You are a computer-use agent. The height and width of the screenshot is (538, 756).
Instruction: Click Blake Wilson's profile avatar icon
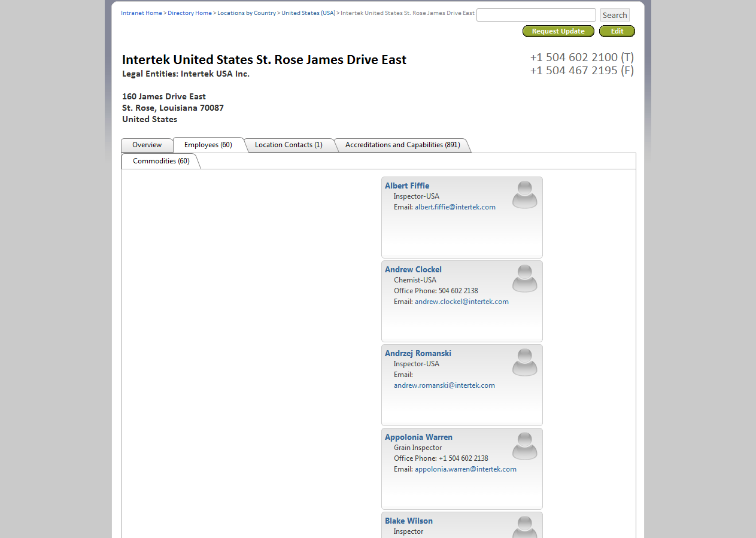tap(524, 527)
